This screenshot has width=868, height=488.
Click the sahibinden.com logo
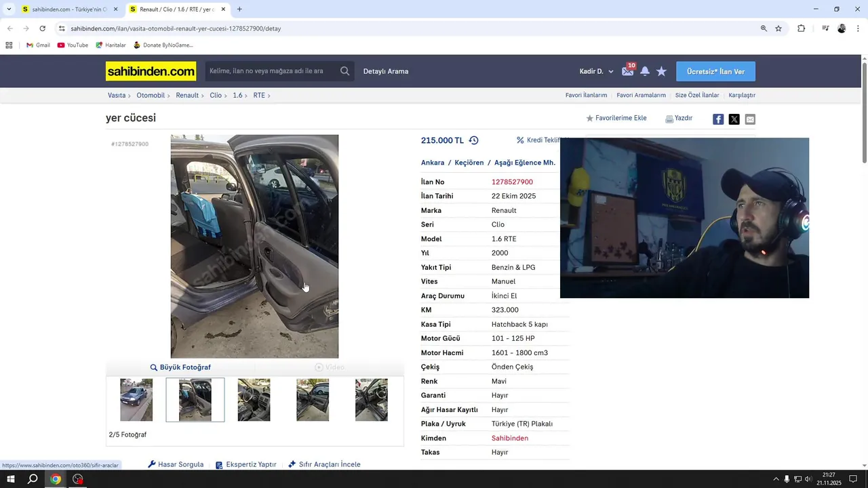(x=151, y=71)
